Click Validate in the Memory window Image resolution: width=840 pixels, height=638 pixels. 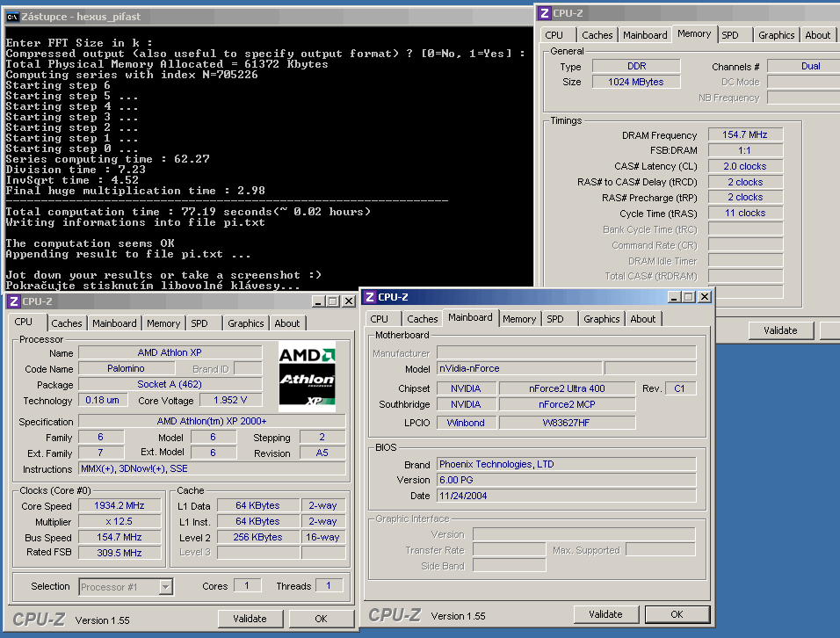click(x=780, y=330)
